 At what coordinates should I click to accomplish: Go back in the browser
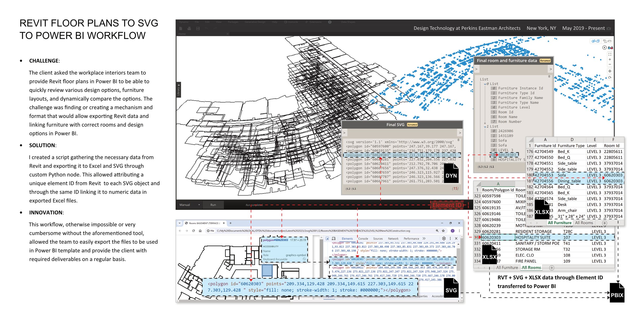point(180,231)
